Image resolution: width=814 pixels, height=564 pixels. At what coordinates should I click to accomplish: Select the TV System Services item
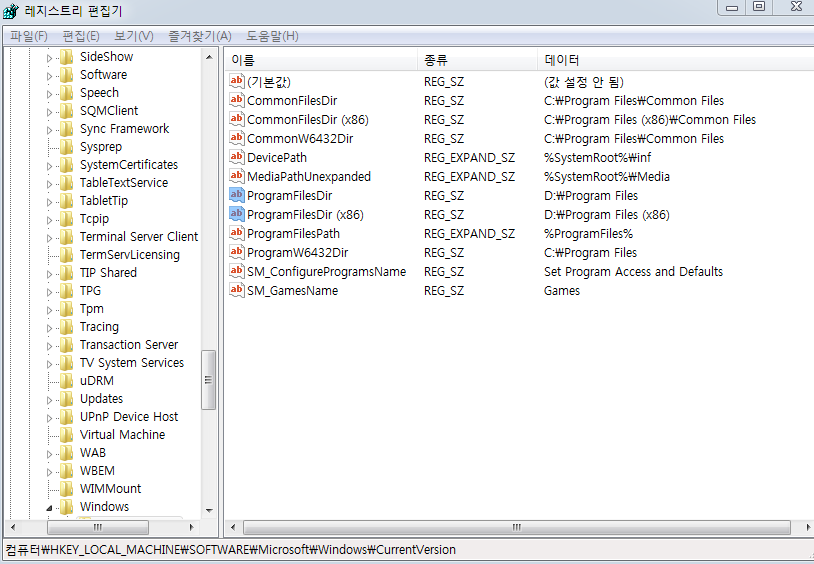(132, 363)
